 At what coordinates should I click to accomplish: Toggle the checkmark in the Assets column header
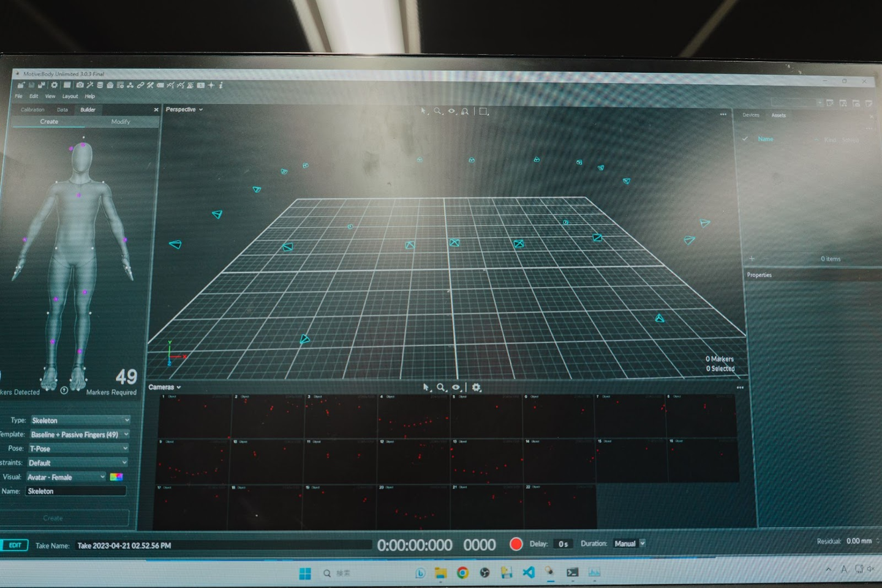tap(745, 139)
